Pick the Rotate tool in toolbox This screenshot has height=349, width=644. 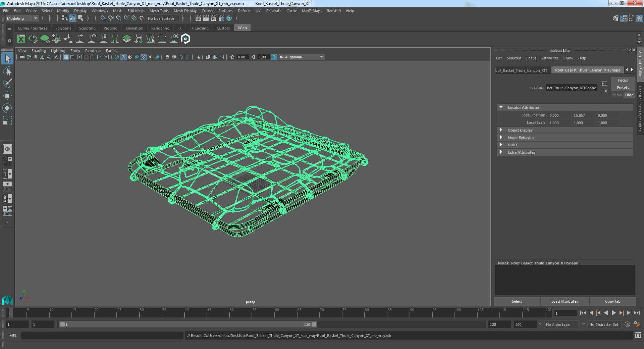tap(7, 108)
